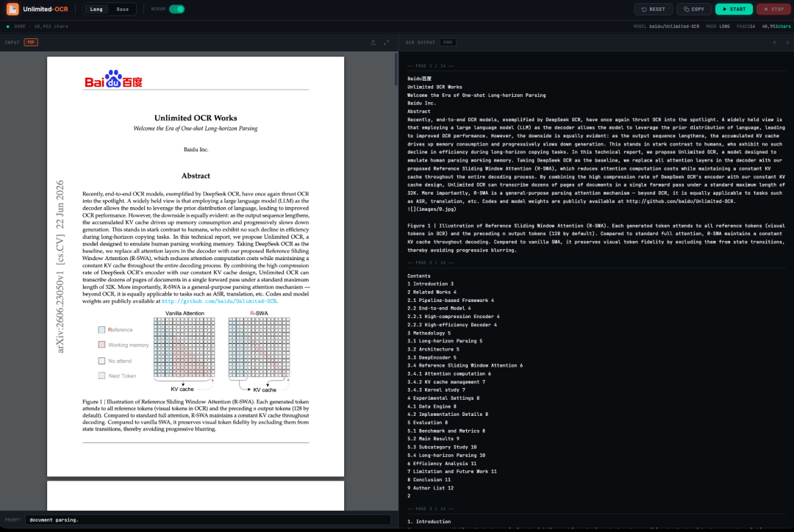Click output line '6 Efficiency Analysis 11'

[442, 464]
